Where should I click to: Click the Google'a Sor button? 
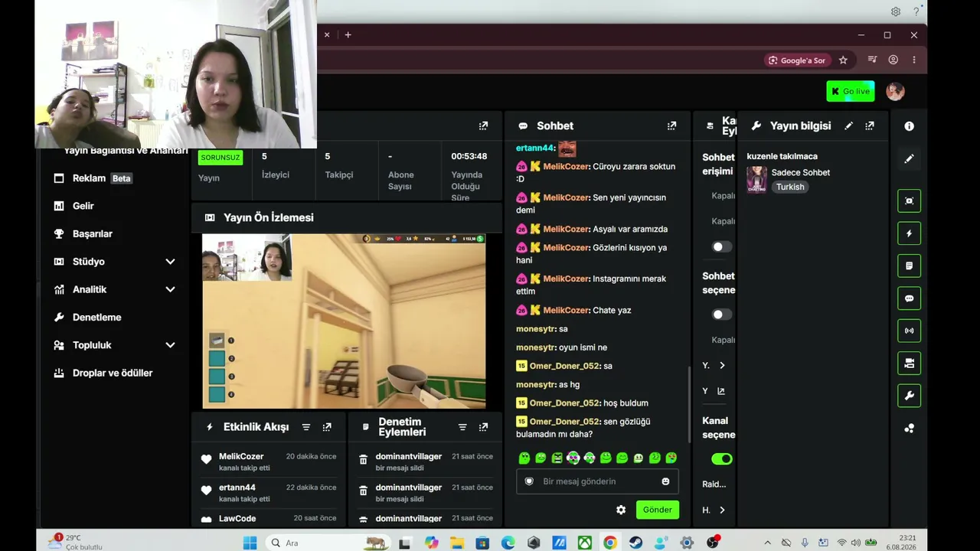click(x=797, y=60)
